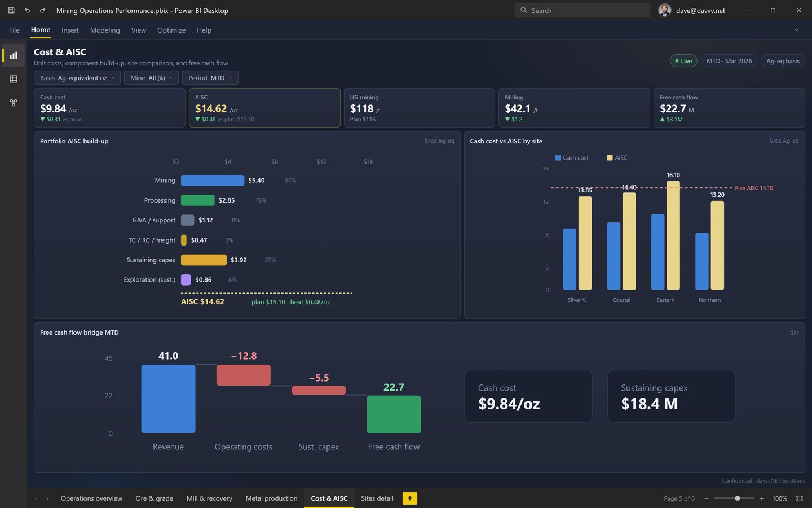Move the zoom slider handle
The image size is (812, 508).
(738, 498)
